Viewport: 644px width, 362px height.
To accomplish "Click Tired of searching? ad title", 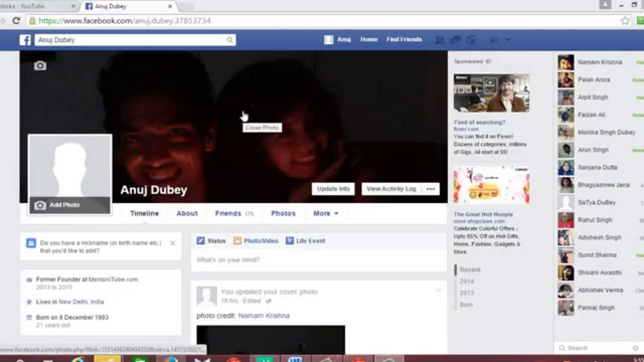I will pos(479,122).
